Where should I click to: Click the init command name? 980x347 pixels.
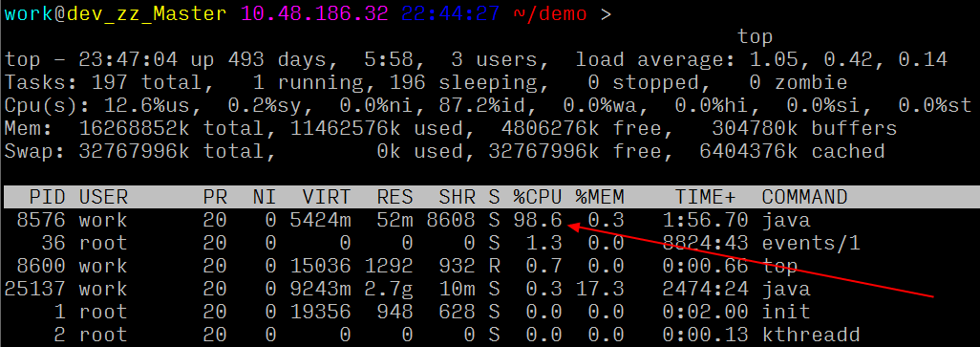pyautogui.click(x=786, y=312)
